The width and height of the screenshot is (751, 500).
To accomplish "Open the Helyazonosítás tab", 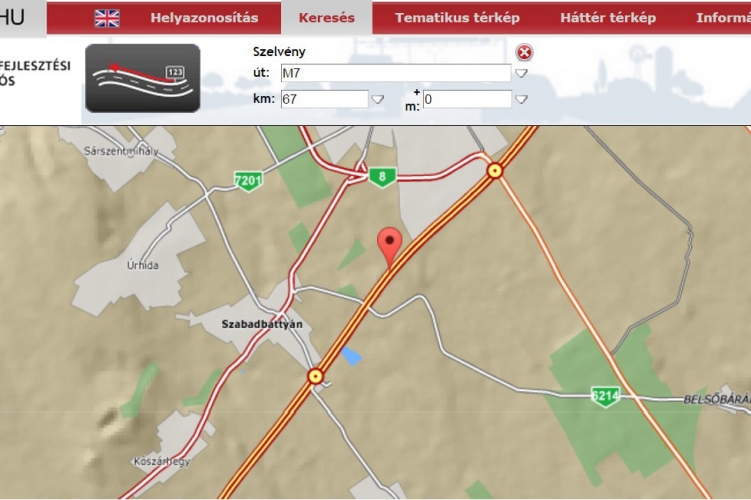I will coord(205,18).
